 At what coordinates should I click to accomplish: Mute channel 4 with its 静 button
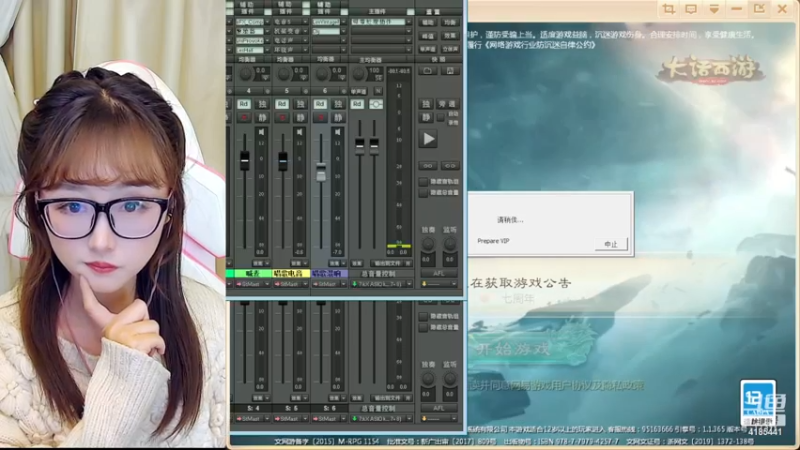click(262, 118)
